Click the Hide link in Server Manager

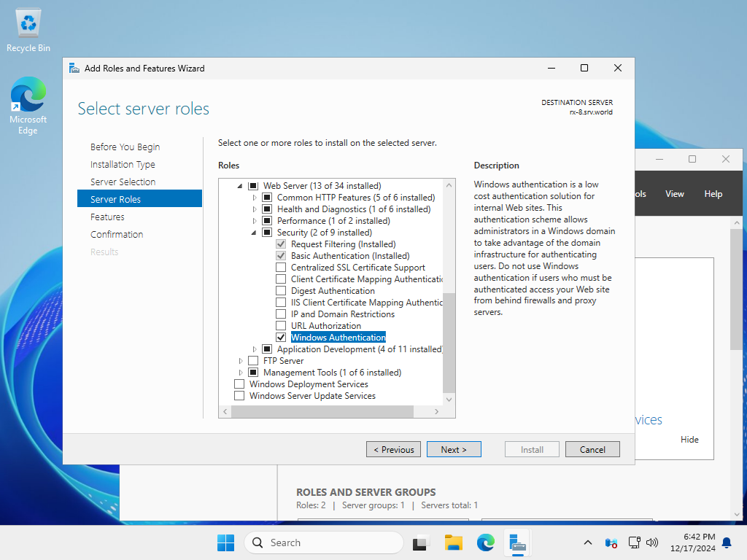(x=689, y=439)
